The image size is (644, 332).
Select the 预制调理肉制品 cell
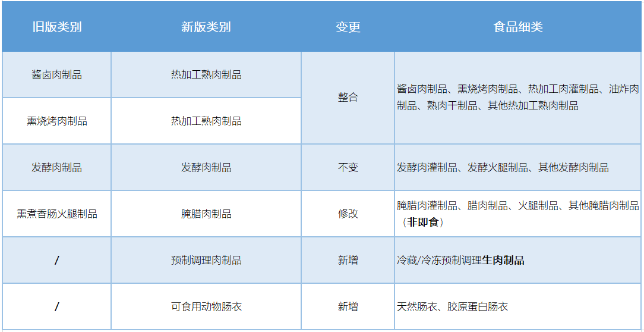tap(206, 261)
